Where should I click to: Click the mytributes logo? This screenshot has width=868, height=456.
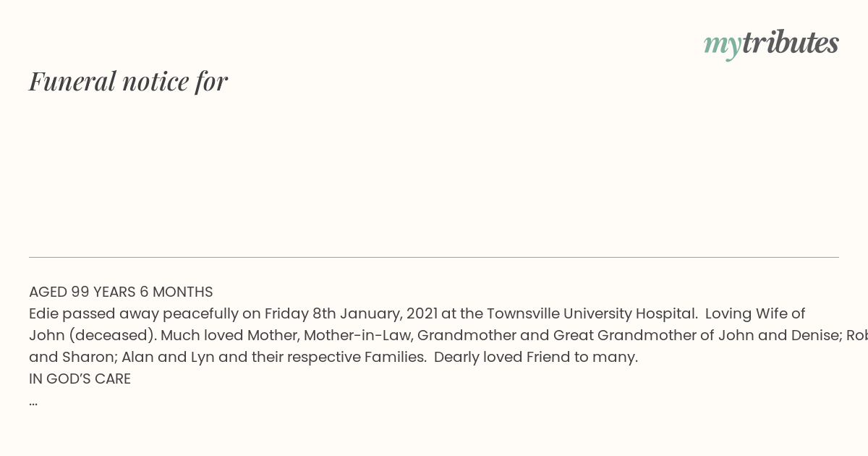tap(771, 44)
